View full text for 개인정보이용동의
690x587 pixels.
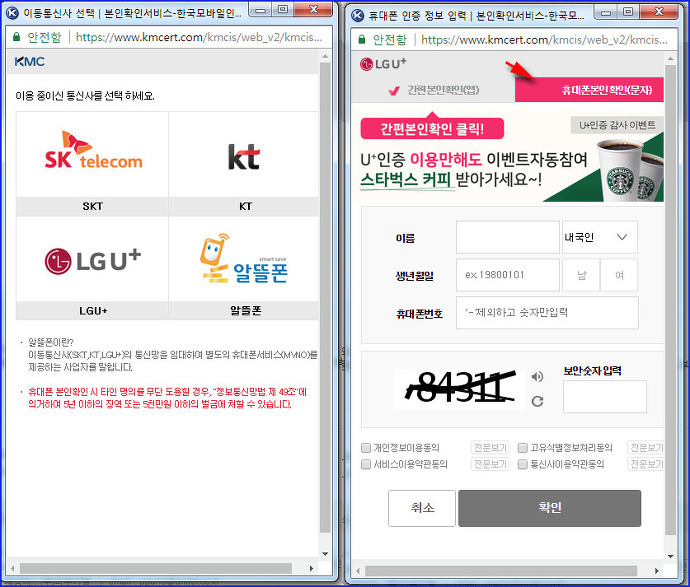pyautogui.click(x=490, y=448)
